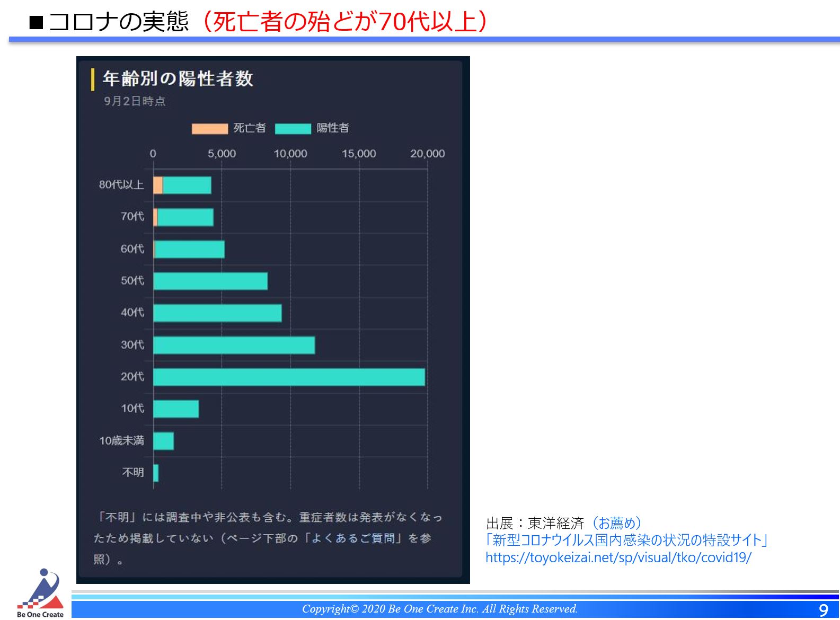
Task: Click the 80代以上 row label
Action: (x=121, y=185)
